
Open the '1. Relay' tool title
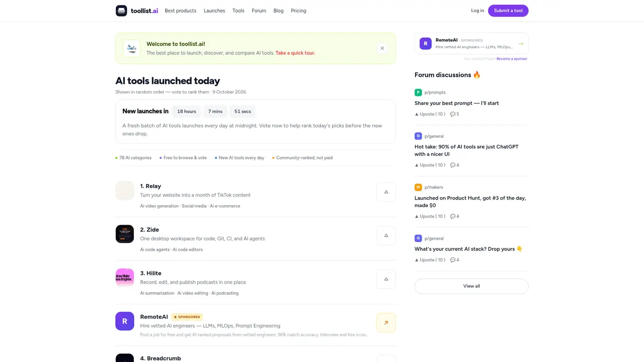tap(150, 186)
